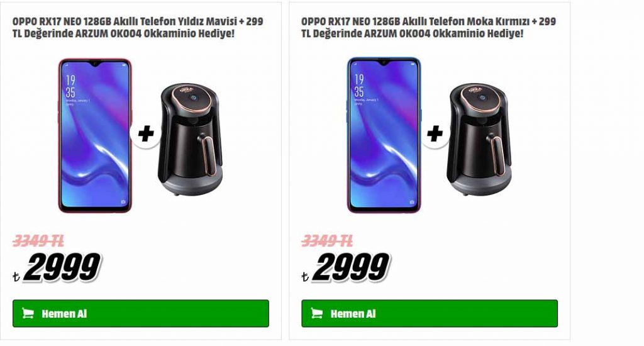The image size is (644, 346).
Task: Open the OPPO RX17 NEO Moka Kırmızı title link
Action: [x=428, y=27]
